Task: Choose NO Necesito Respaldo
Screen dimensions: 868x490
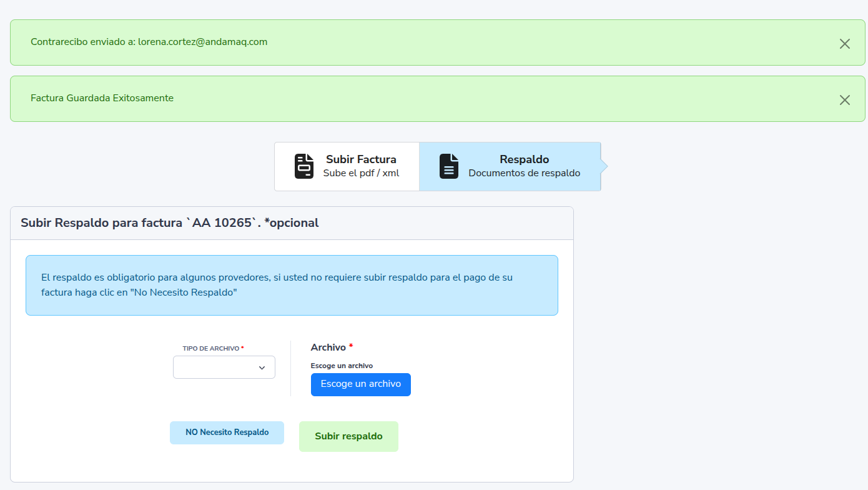Action: 227,432
